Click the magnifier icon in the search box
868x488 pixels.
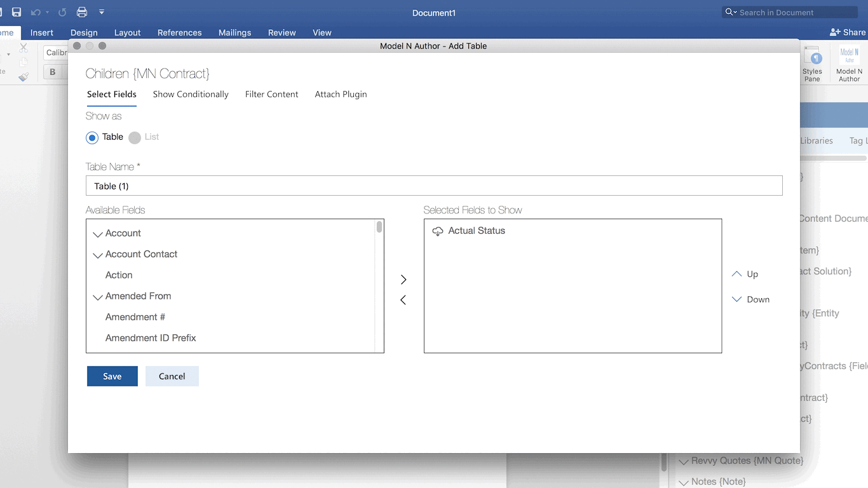click(729, 12)
